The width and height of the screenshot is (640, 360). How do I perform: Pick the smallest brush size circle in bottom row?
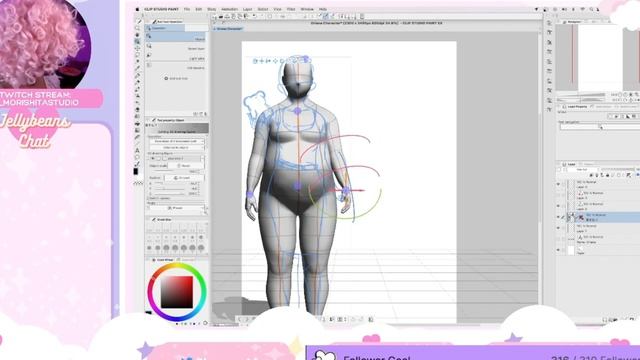click(x=149, y=247)
